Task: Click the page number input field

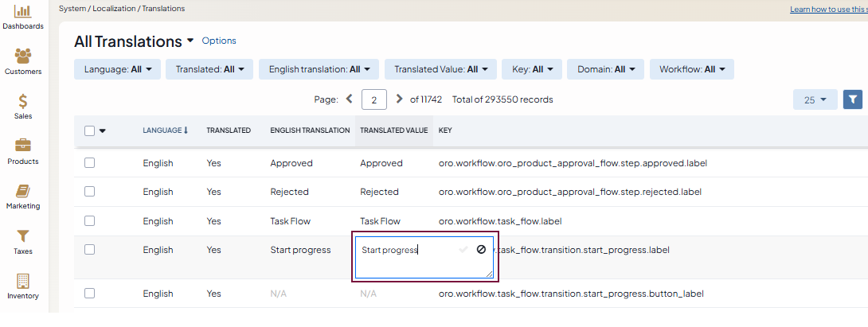Action: click(x=373, y=99)
